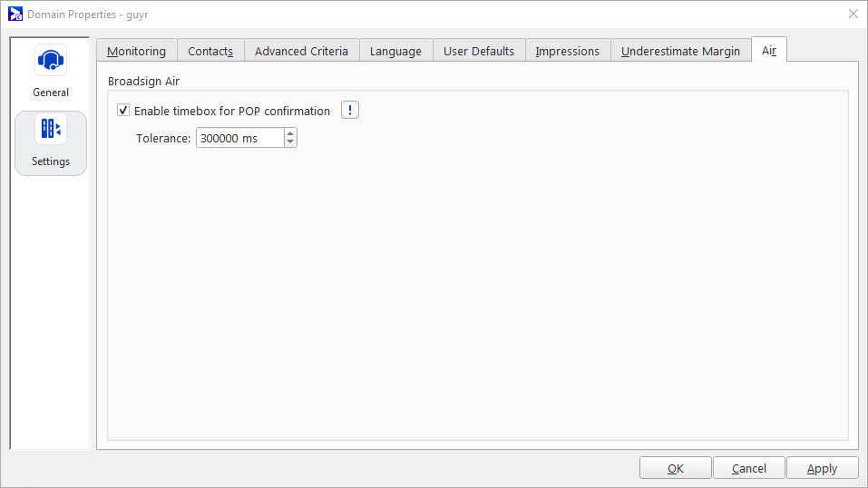This screenshot has width=868, height=488.
Task: Open the User Defaults tab
Action: (479, 51)
